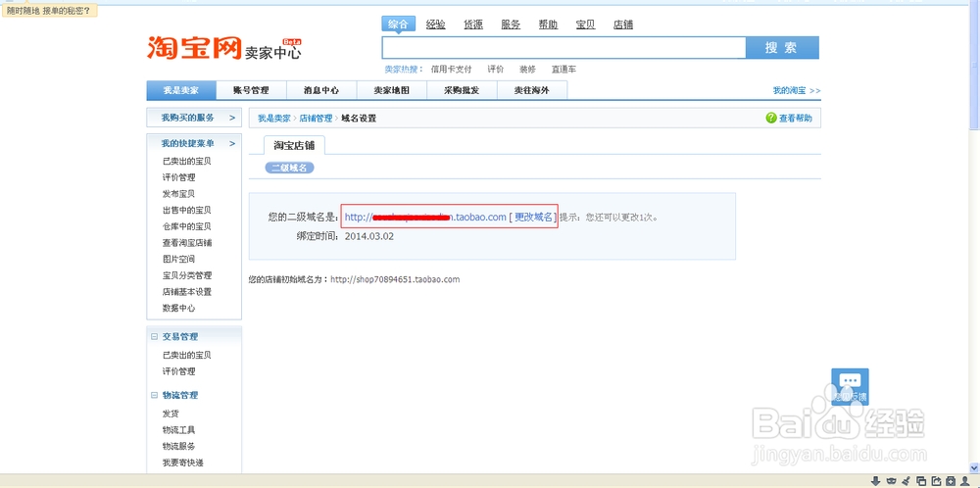Viewport: 980px width, 488px height.
Task: Click the 我的淘宝 link
Action: coord(796,90)
